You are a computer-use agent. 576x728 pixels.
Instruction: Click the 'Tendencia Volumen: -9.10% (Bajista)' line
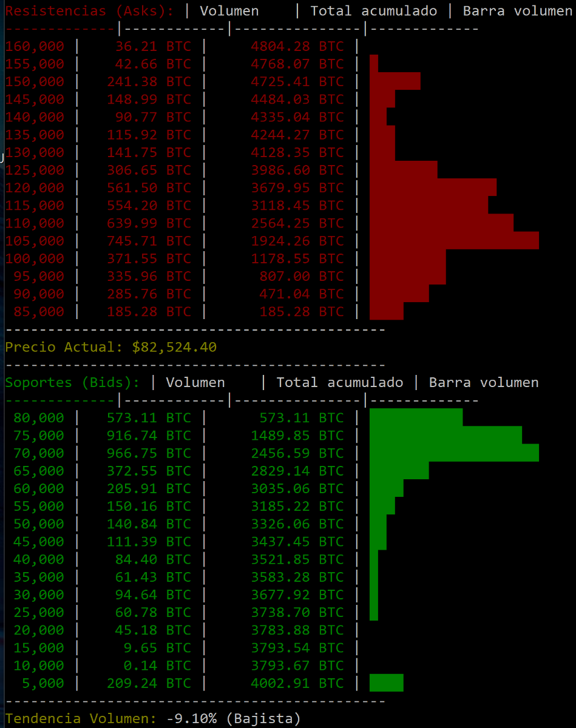pos(153,719)
